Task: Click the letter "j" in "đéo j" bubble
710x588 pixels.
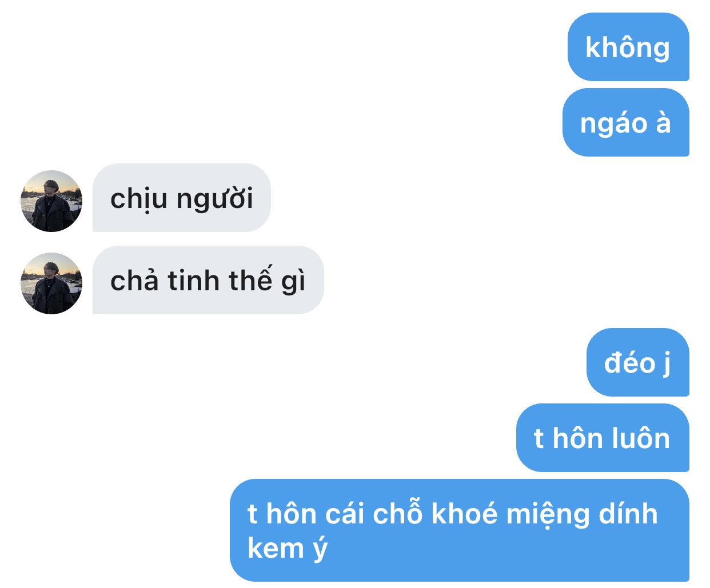Action: pos(667,364)
